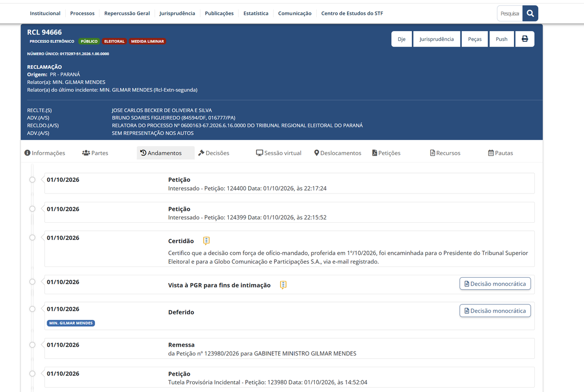Open Centro de Estudos do STF menu
The image size is (584, 392).
(352, 14)
